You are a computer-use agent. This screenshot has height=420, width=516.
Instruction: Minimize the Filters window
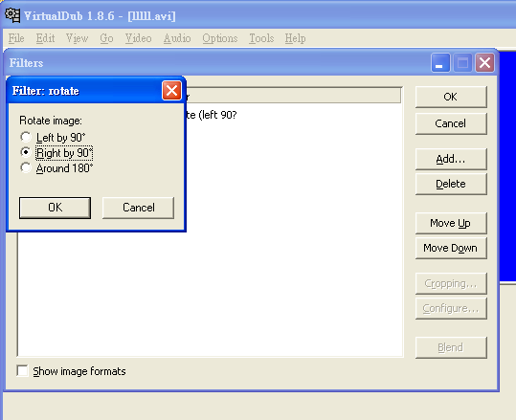(440, 62)
